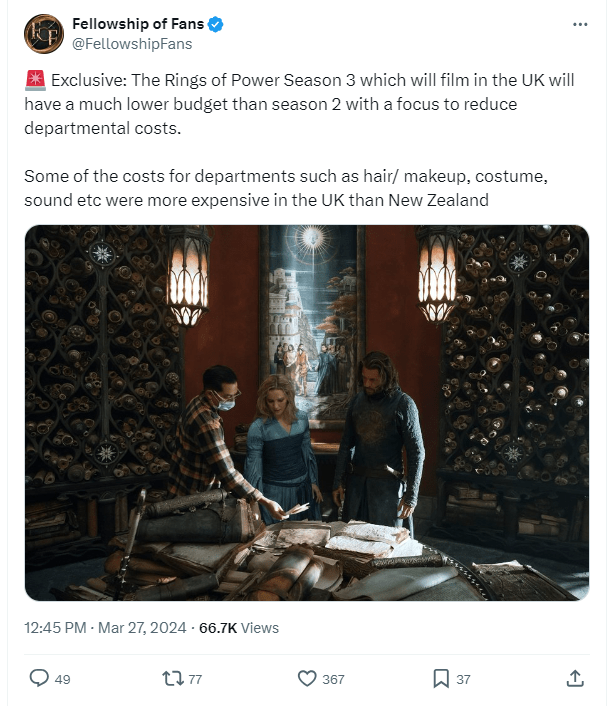This screenshot has height=706, width=612.
Task: Bookmark the post with the bookmark icon
Action: coord(441,678)
